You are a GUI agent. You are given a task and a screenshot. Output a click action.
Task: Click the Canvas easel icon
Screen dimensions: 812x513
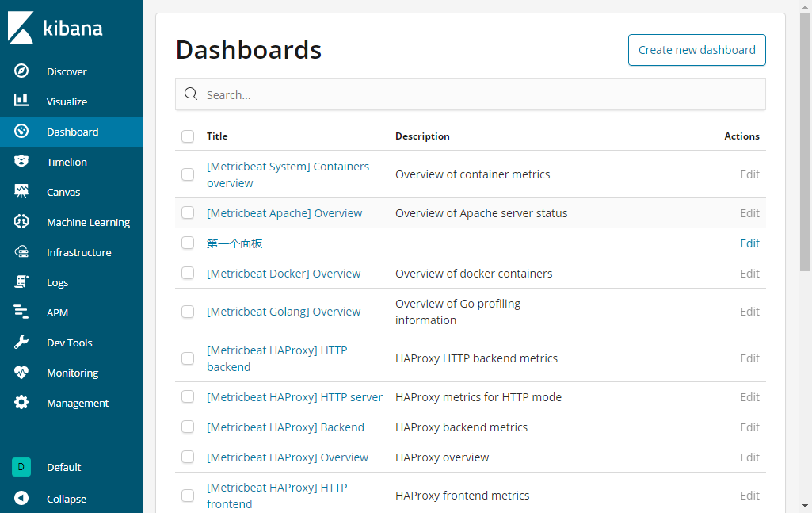point(21,191)
